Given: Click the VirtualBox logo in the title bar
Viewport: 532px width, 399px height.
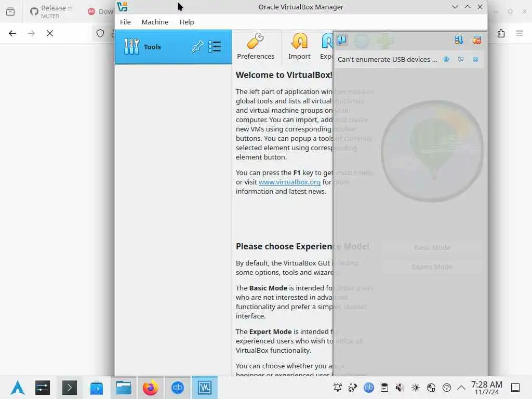Looking at the screenshot, I should click(x=123, y=7).
